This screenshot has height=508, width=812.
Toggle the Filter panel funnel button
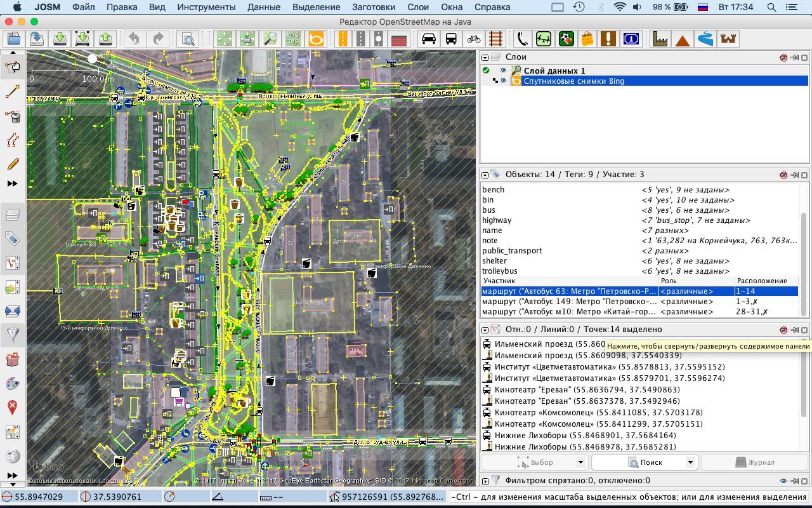pos(13,335)
